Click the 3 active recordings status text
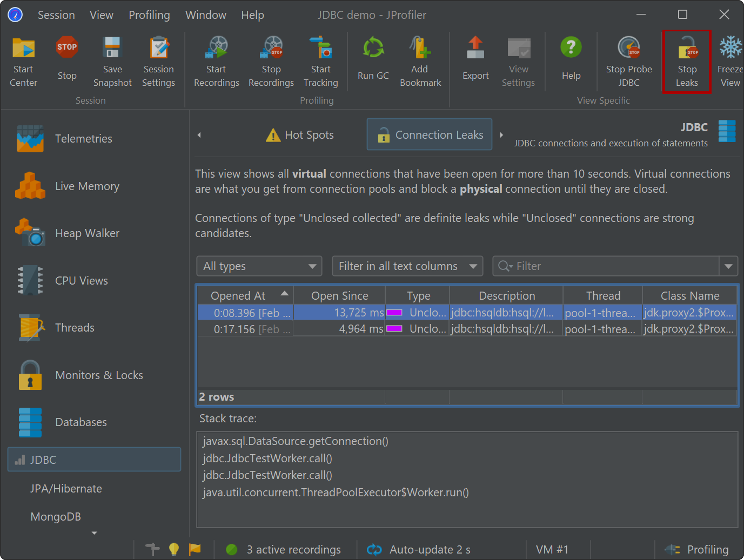The width and height of the screenshot is (744, 560). pos(294,550)
